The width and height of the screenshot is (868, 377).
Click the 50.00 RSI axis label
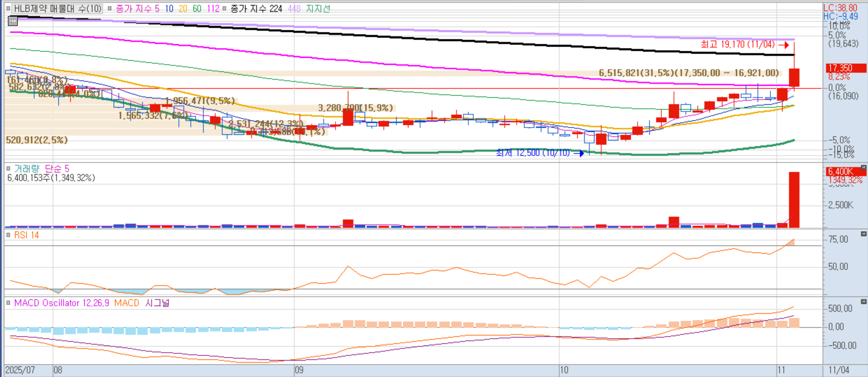[838, 267]
